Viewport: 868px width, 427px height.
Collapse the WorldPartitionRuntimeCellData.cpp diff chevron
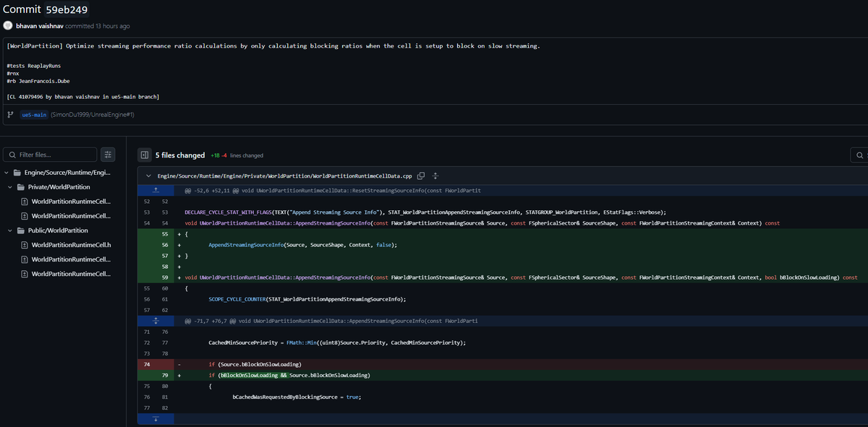pyautogui.click(x=148, y=176)
